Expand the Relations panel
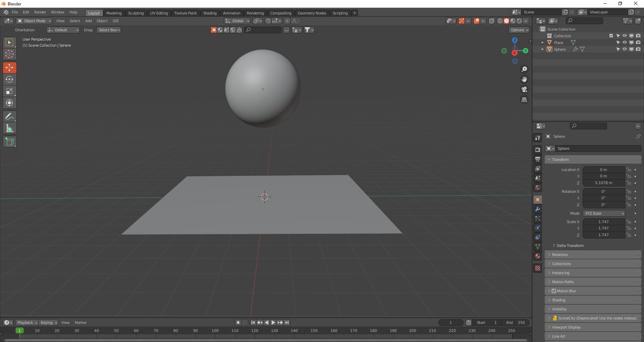The image size is (644, 342). coord(593,254)
